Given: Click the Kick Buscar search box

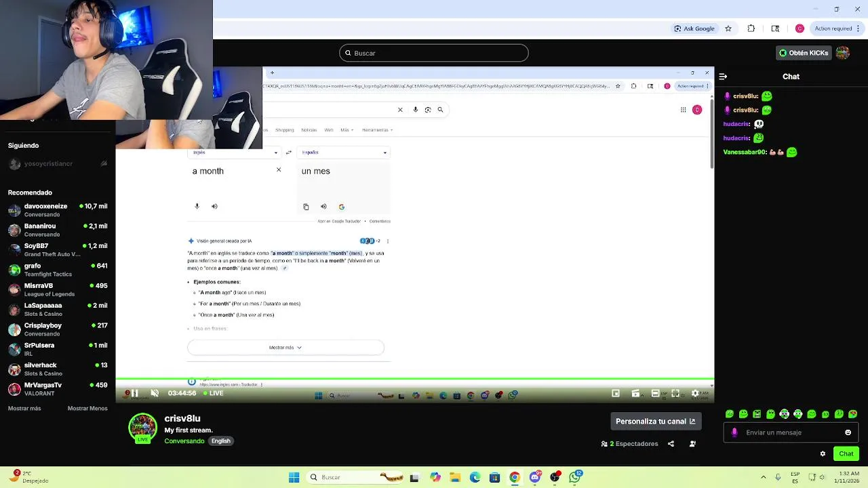Looking at the screenshot, I should click(434, 53).
